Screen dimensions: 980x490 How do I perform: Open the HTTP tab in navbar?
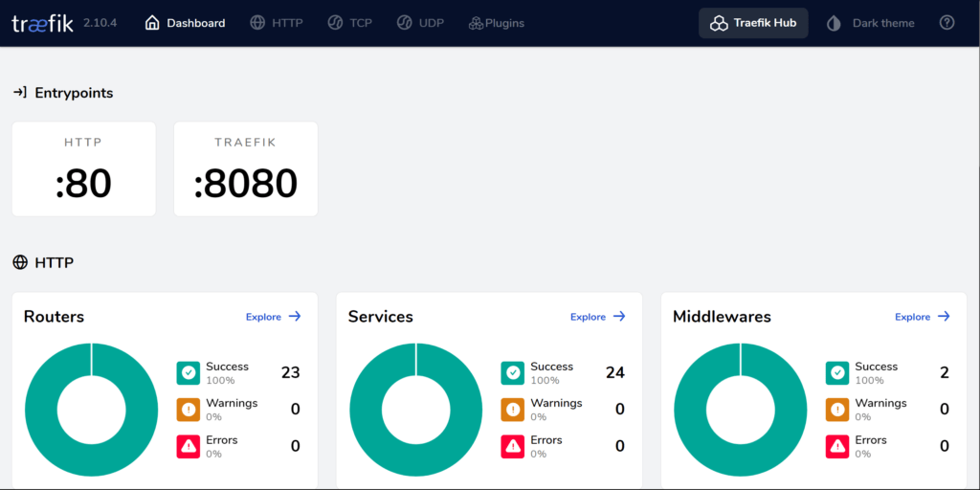[277, 23]
